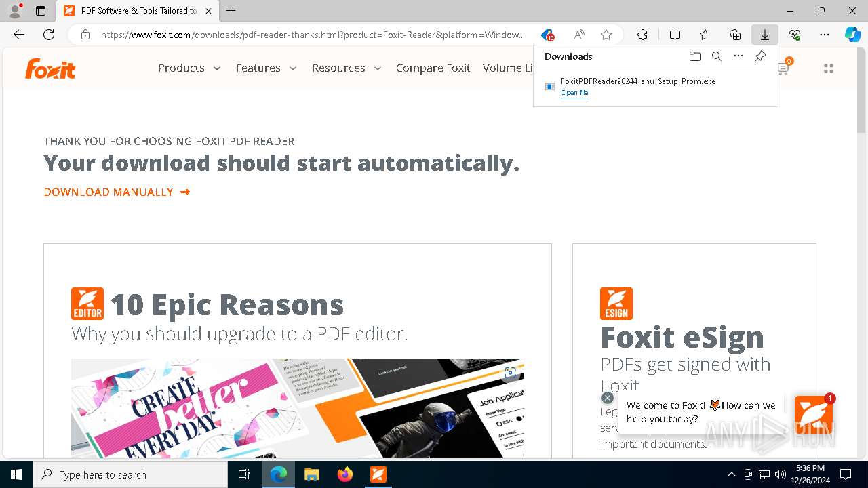Image resolution: width=868 pixels, height=488 pixels.
Task: Open the Foxit chat assistant
Action: 814,414
